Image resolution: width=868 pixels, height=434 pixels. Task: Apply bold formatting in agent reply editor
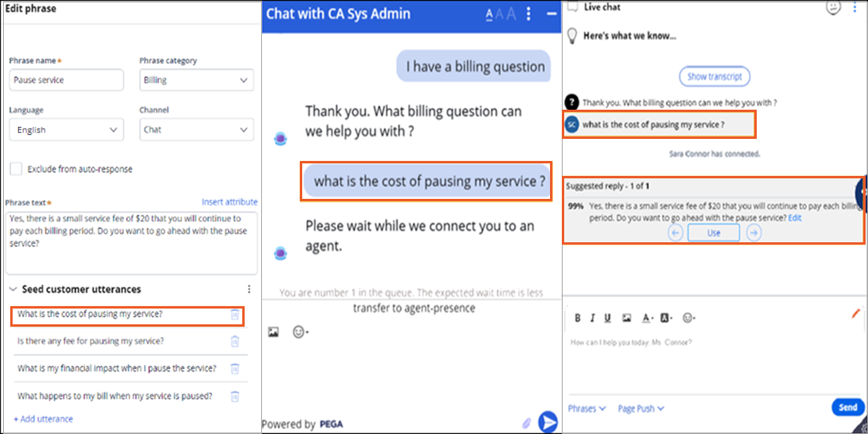(x=578, y=318)
